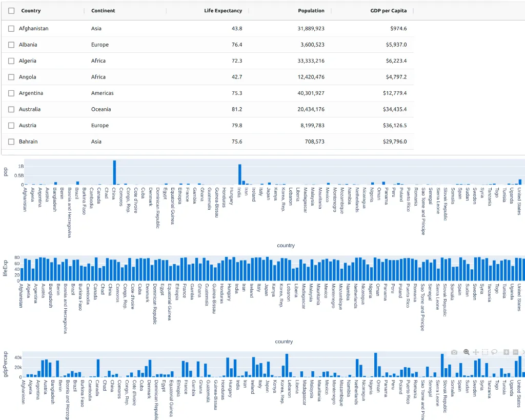Activate the Pan tool in modebar
Image resolution: width=525 pixels, height=420 pixels.
click(476, 352)
